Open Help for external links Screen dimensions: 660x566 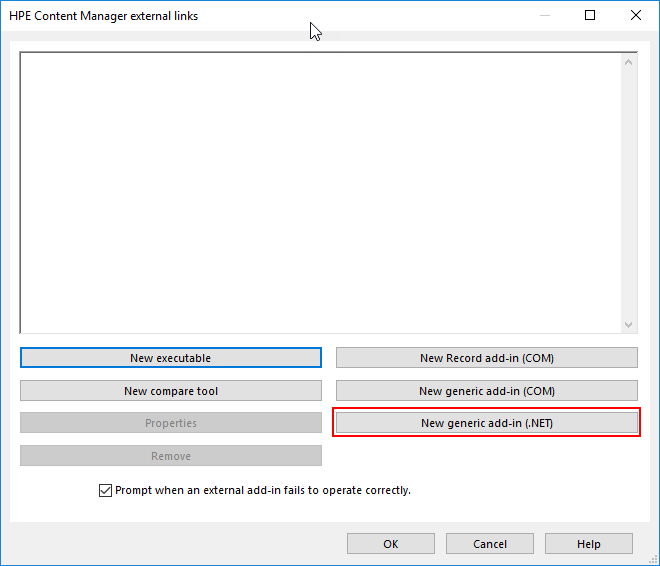point(588,544)
